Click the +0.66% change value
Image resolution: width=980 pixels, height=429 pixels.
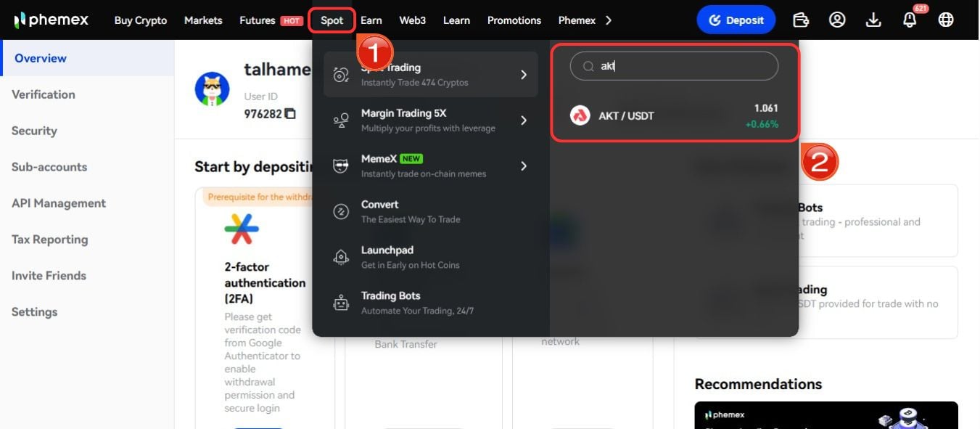(762, 124)
